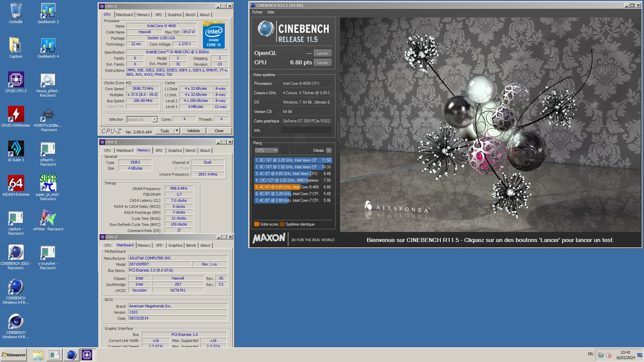Screen dimensions: 644x362
Task: Click the Core Speed value 3958.73 MHz
Action: pyautogui.click(x=143, y=89)
